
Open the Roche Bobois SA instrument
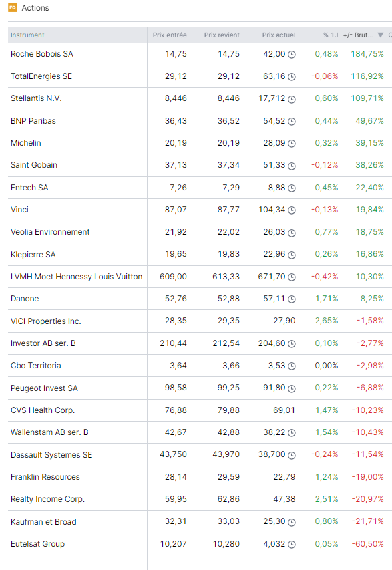point(42,54)
